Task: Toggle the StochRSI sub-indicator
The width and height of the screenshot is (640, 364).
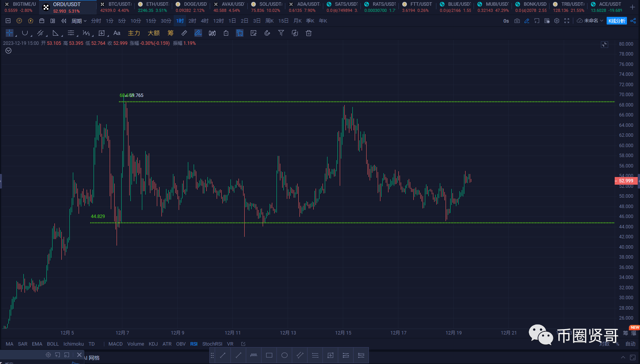Action: (x=212, y=344)
